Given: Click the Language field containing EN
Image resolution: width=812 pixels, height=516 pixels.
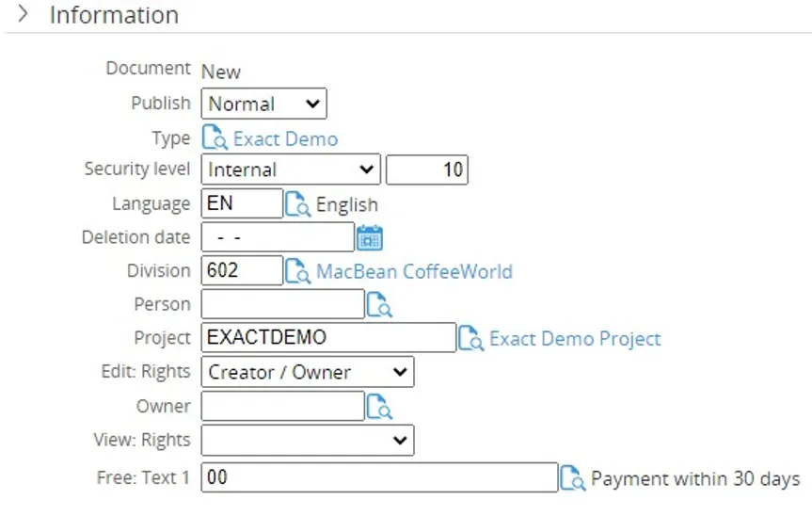Looking at the screenshot, I should tap(242, 203).
